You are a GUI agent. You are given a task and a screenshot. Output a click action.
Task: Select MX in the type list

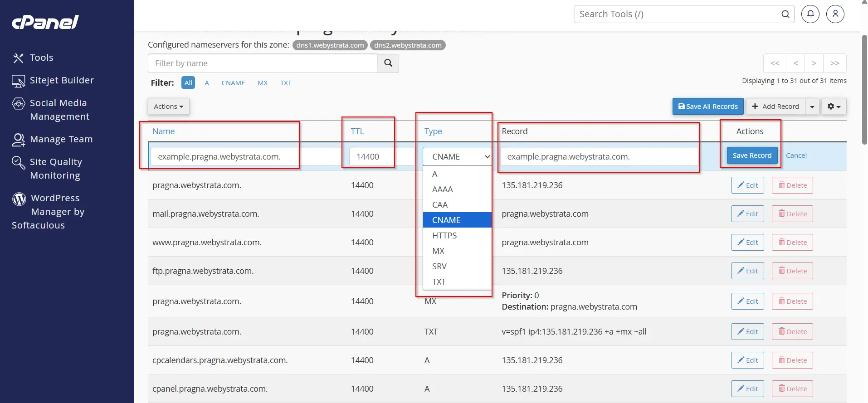tap(457, 251)
